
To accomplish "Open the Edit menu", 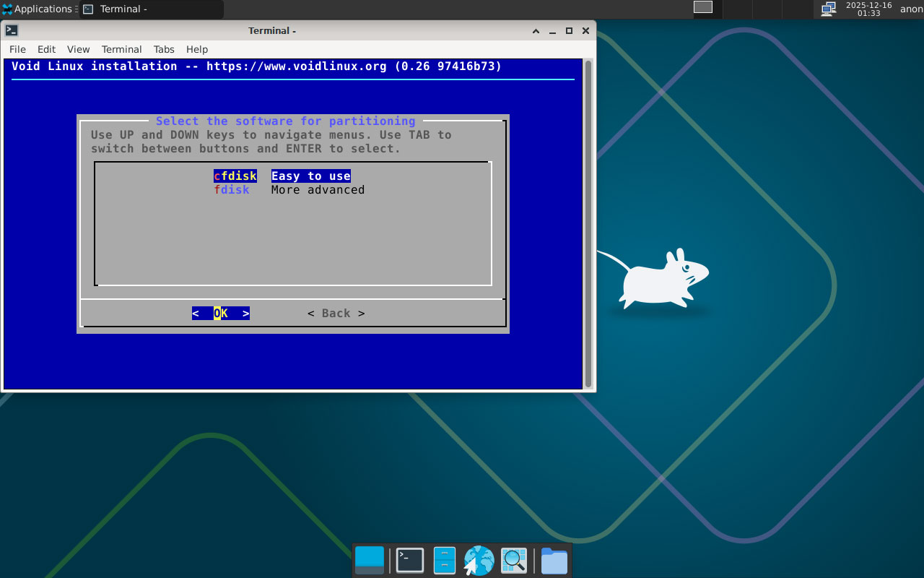I will click(46, 49).
